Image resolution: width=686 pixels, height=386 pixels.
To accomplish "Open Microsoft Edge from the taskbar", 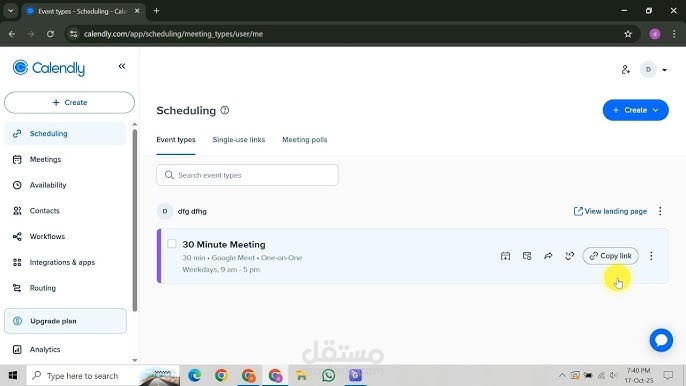I will [194, 375].
